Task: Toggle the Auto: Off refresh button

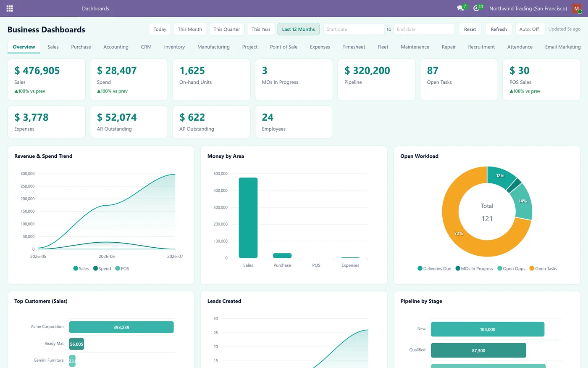Action: pyautogui.click(x=529, y=29)
